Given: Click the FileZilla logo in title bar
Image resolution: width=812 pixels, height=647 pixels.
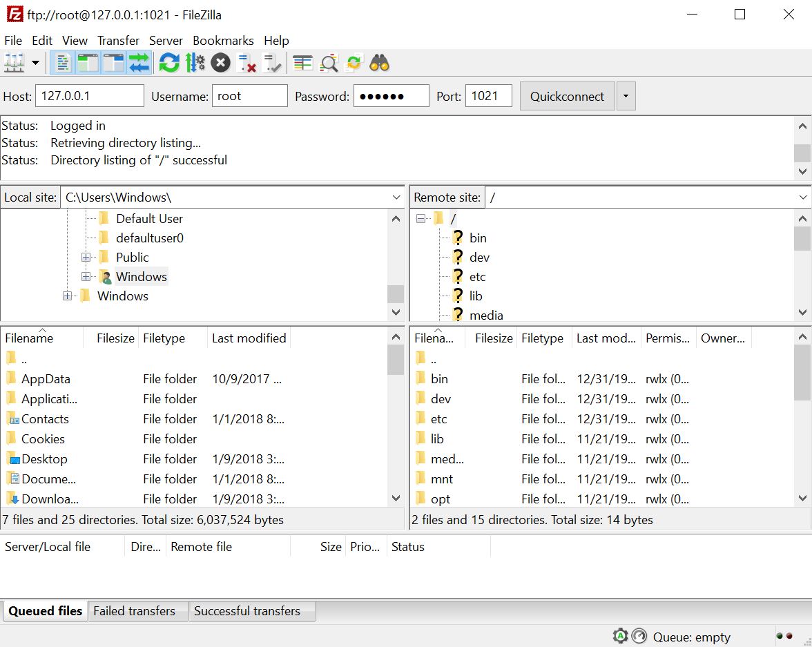Looking at the screenshot, I should coord(14,15).
